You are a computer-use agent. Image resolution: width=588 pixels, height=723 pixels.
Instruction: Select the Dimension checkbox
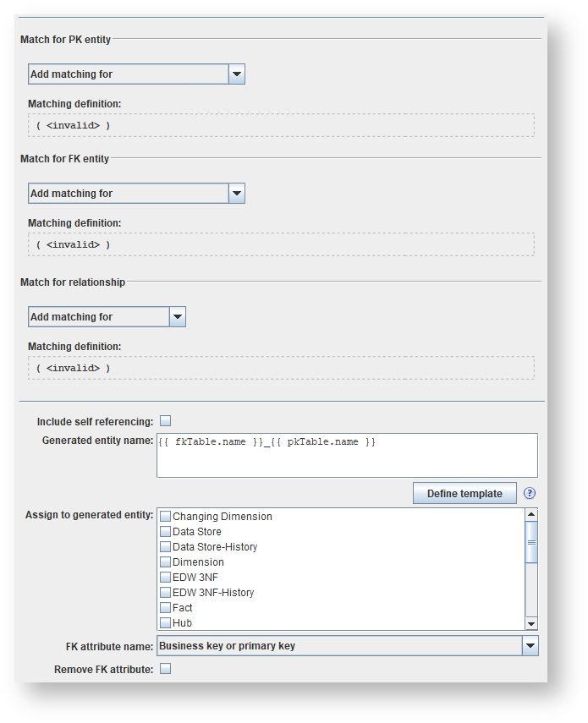point(166,562)
